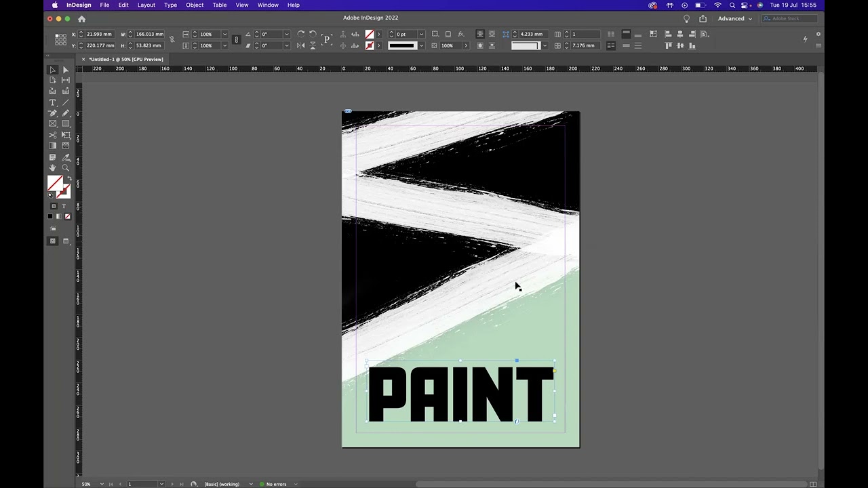This screenshot has height=488, width=868.
Task: Select the Line tool
Action: pyautogui.click(x=66, y=102)
